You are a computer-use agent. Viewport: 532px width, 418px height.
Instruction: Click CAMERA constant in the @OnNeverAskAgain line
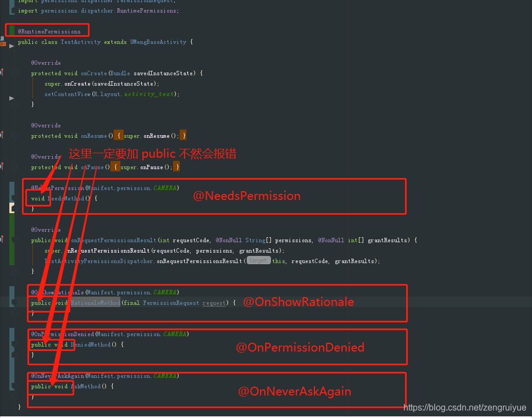pos(165,376)
